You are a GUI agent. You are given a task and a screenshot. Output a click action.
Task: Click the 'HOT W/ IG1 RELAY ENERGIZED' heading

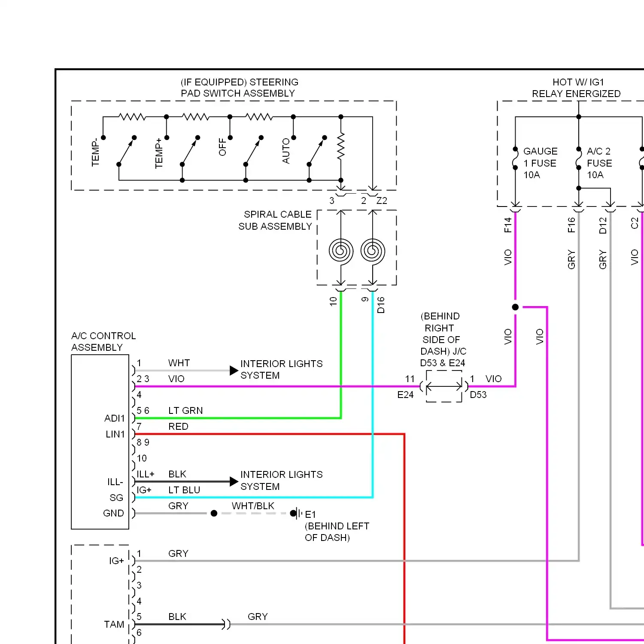[576, 88]
